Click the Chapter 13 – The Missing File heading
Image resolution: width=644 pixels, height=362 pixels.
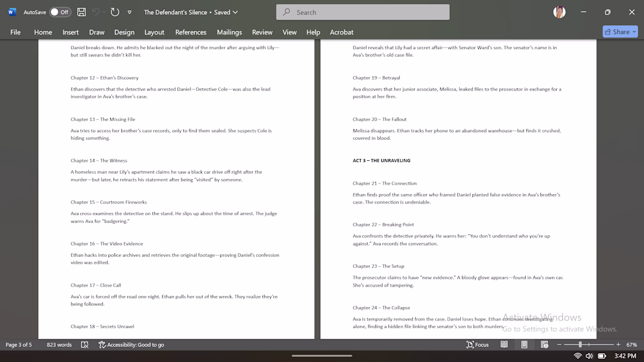[102, 119]
